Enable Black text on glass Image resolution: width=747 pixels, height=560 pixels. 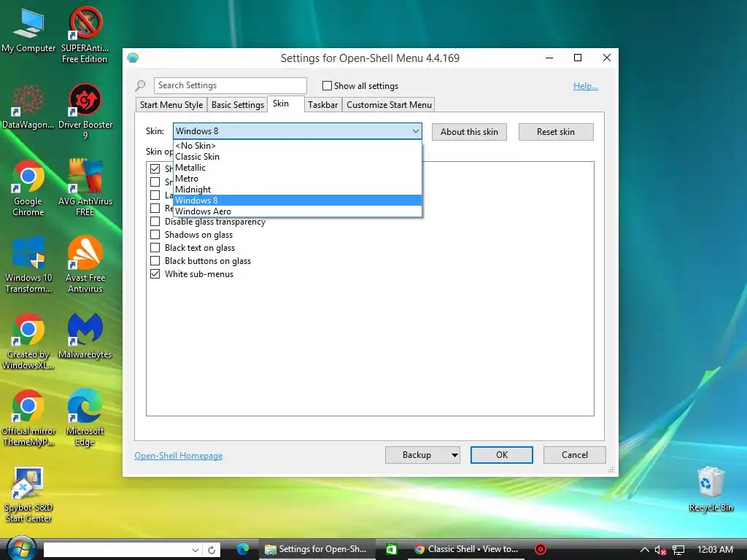[x=155, y=248]
